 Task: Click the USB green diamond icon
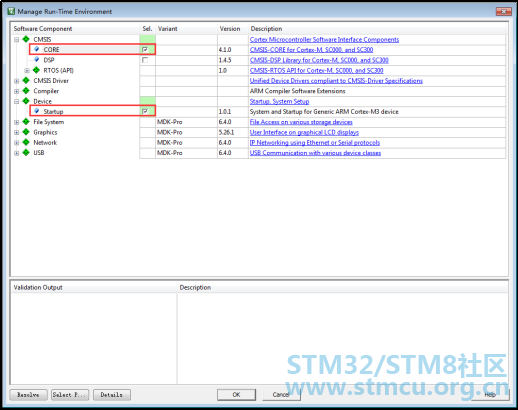[26, 153]
